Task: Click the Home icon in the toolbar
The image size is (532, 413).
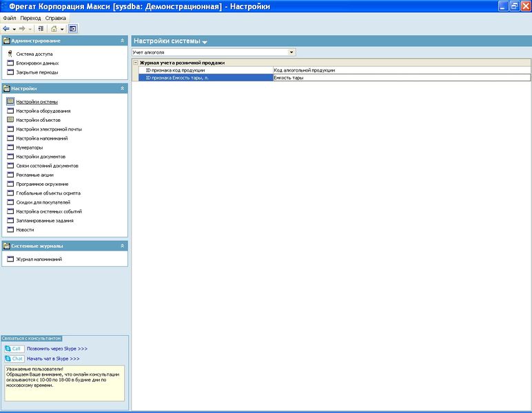Action: 54,29
